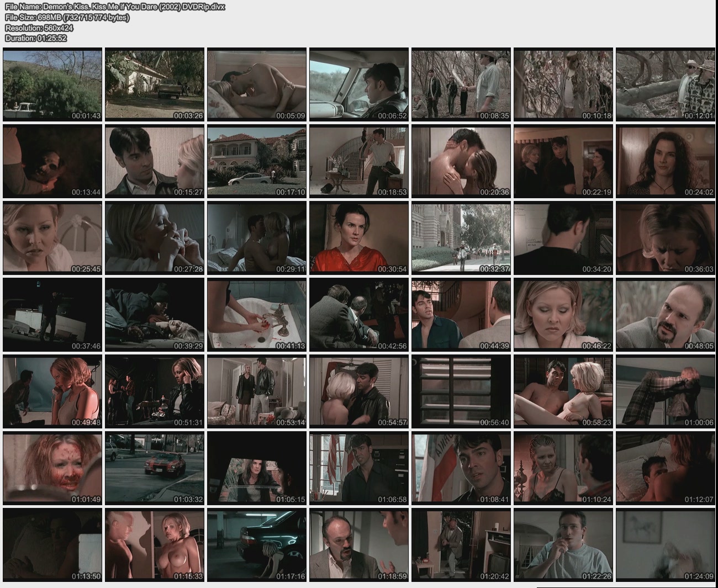
Task: Click the File Size 698MB text
Action: pyautogui.click(x=67, y=17)
